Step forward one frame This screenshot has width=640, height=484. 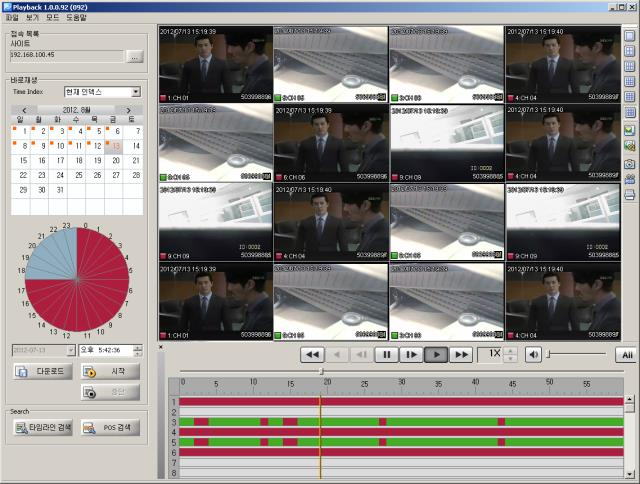coord(411,355)
